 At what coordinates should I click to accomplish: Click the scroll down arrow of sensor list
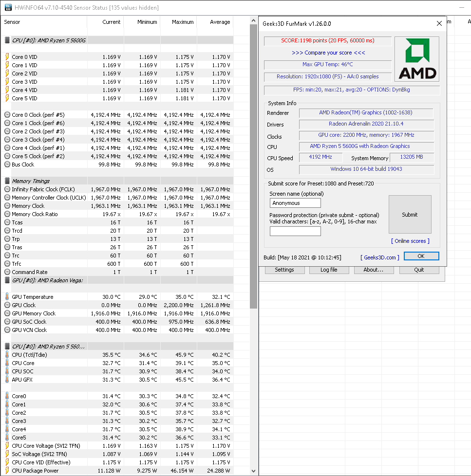point(253,471)
